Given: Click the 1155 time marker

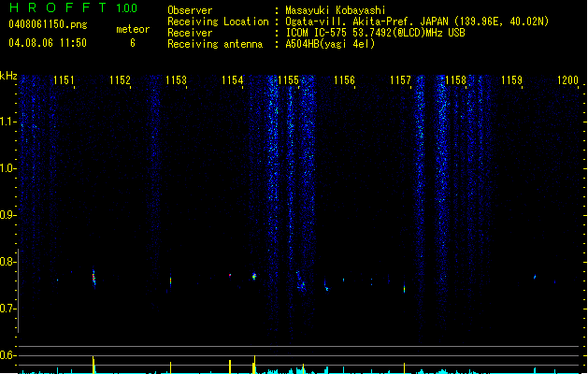Looking at the screenshot, I should (x=288, y=80).
